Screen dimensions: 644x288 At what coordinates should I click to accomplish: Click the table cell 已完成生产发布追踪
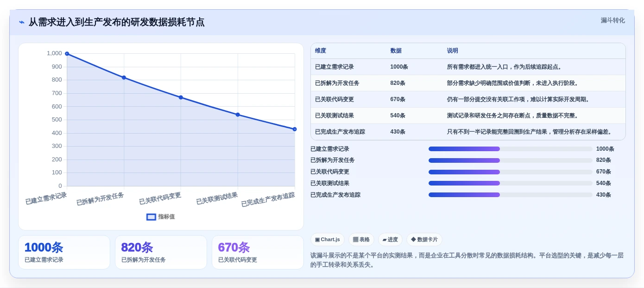click(x=340, y=132)
